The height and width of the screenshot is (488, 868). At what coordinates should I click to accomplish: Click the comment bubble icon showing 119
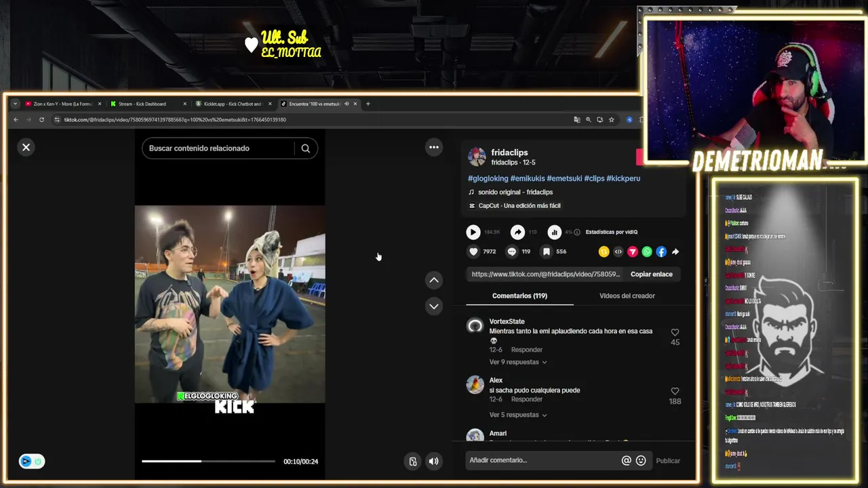point(512,251)
